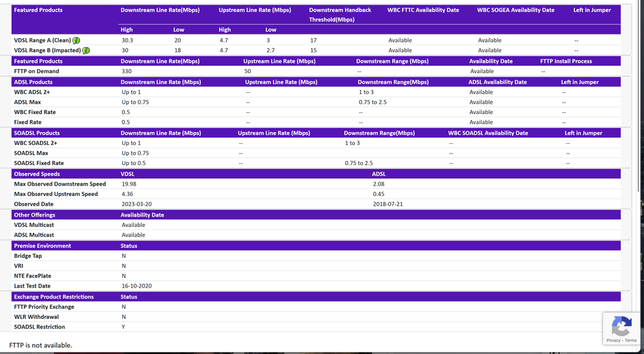Select the 'Max Observed Upstream Speed' label
Screen dimensions: 644x354
point(56,194)
